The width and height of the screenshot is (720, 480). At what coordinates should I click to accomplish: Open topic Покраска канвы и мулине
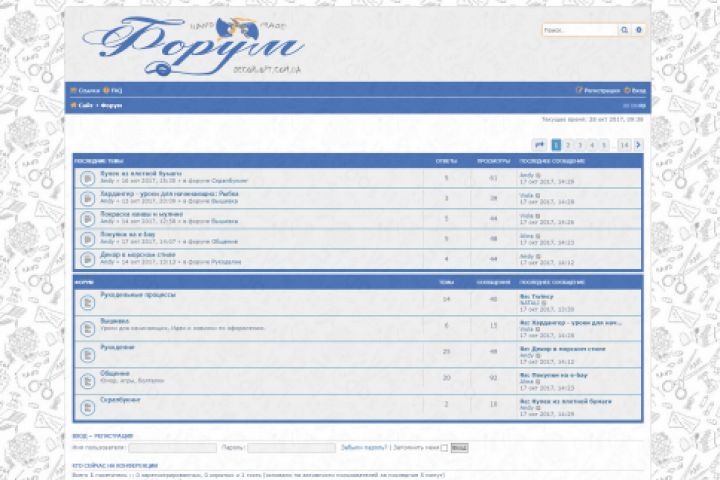pyautogui.click(x=141, y=214)
